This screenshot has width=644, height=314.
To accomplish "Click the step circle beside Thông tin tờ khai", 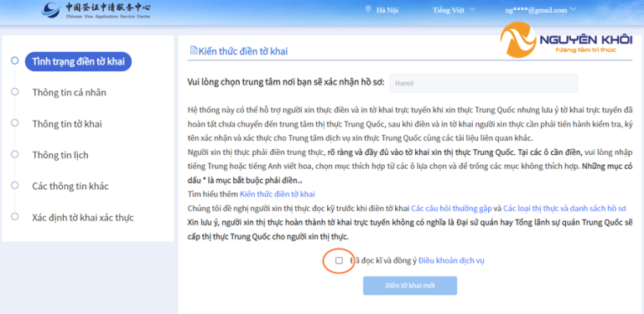I will click(15, 122).
